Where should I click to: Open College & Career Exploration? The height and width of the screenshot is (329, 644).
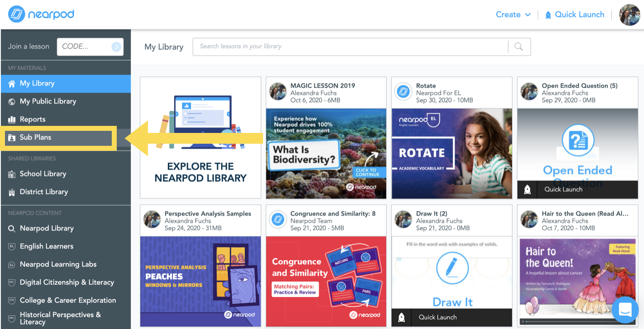tap(68, 300)
